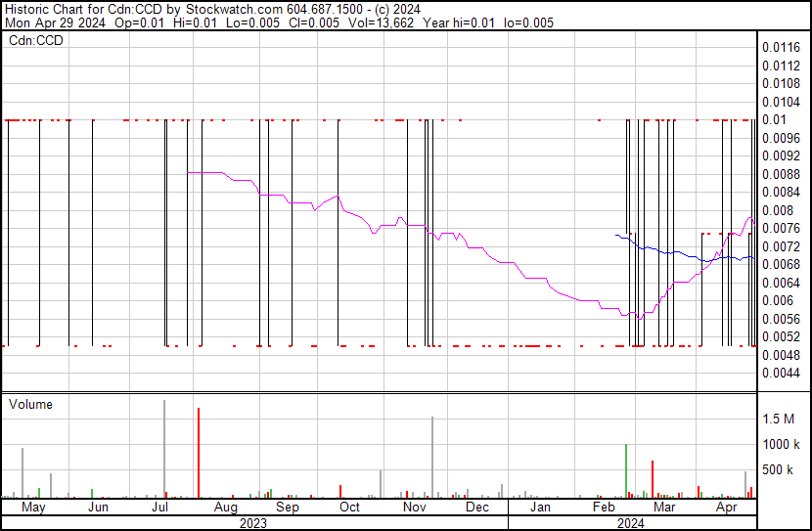812x531 pixels.
Task: Select the Feb month label
Action: (604, 507)
